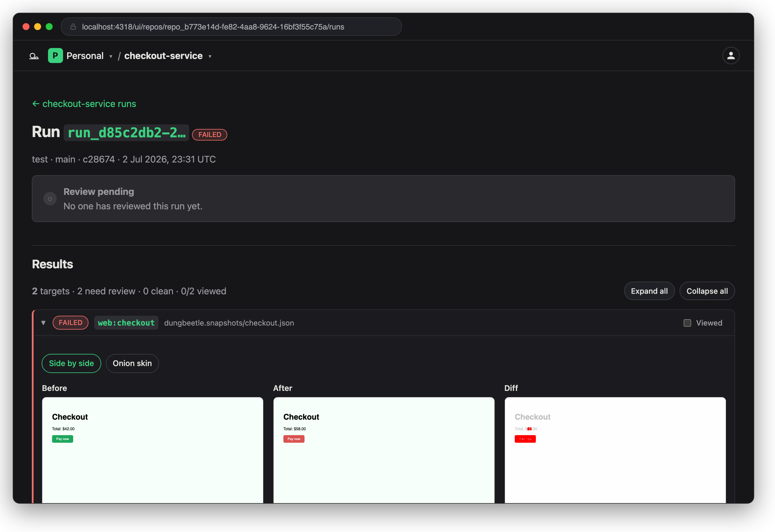Click the FAILED badge next to run title
This screenshot has width=775, height=532.
tap(210, 135)
